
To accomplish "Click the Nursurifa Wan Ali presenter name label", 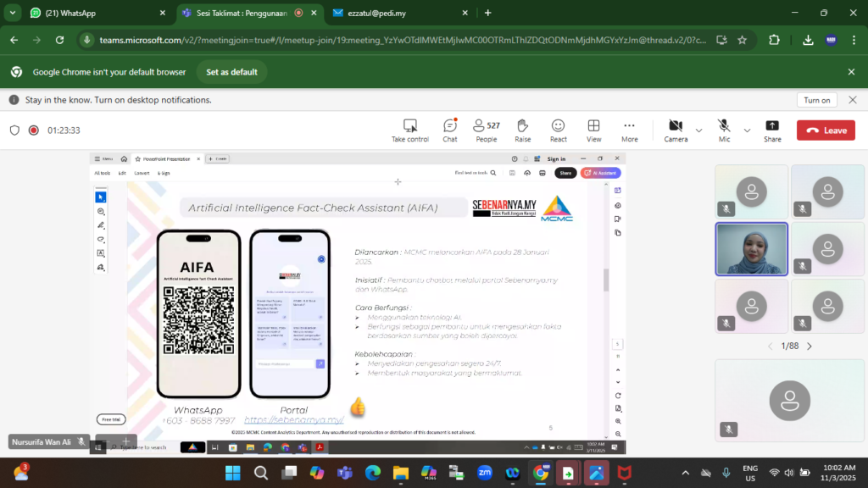I will (x=42, y=442).
